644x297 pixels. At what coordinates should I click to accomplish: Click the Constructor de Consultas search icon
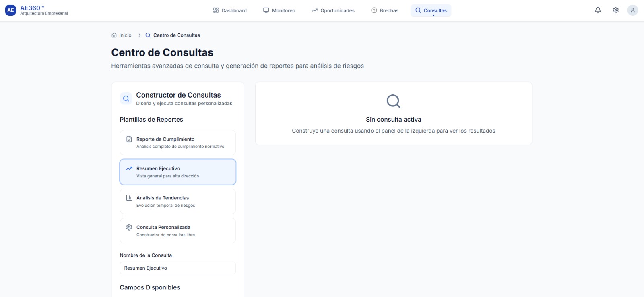pos(126,99)
